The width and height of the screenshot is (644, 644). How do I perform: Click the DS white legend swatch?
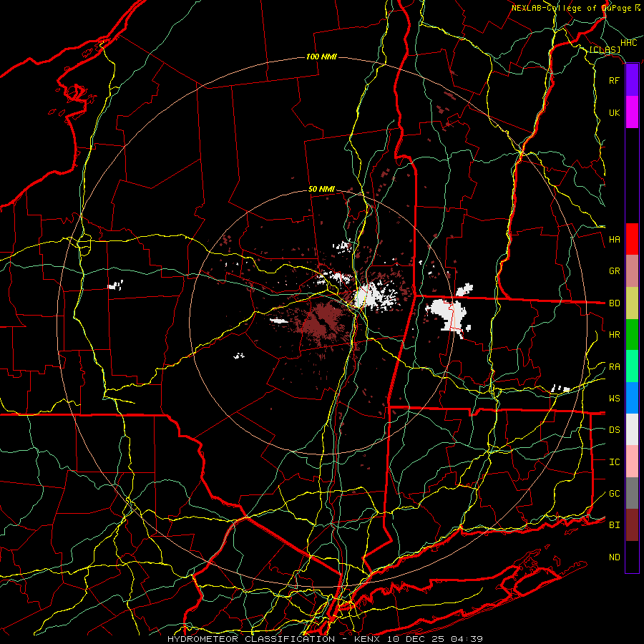coord(632,429)
